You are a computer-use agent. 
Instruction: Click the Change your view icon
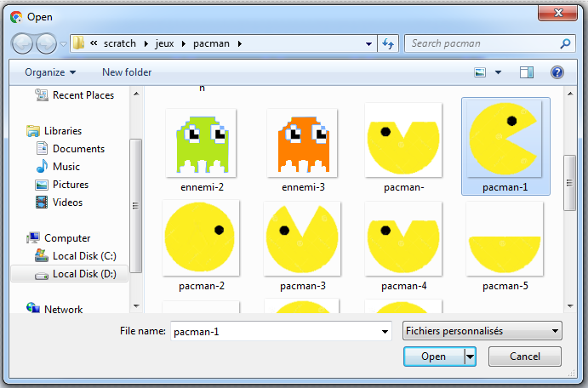(x=480, y=72)
